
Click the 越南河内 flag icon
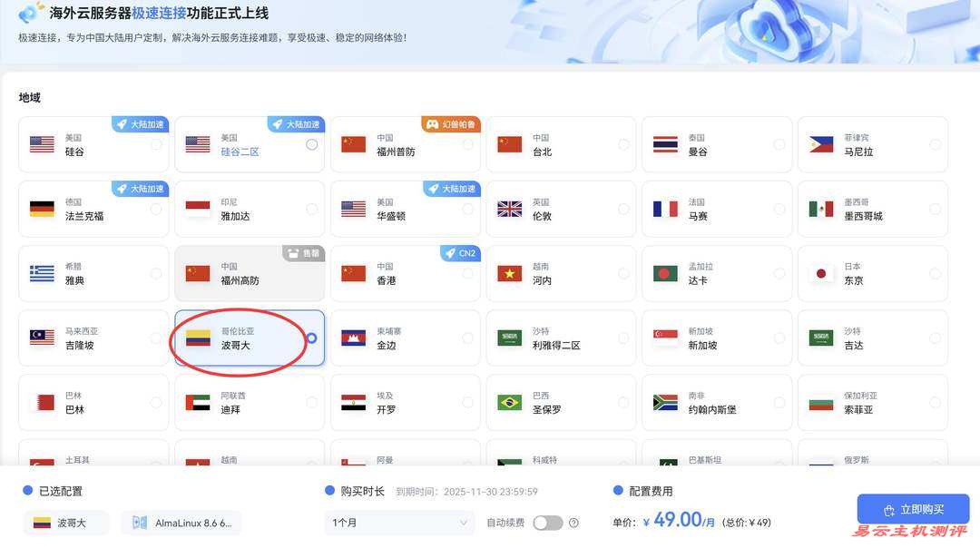coord(509,272)
